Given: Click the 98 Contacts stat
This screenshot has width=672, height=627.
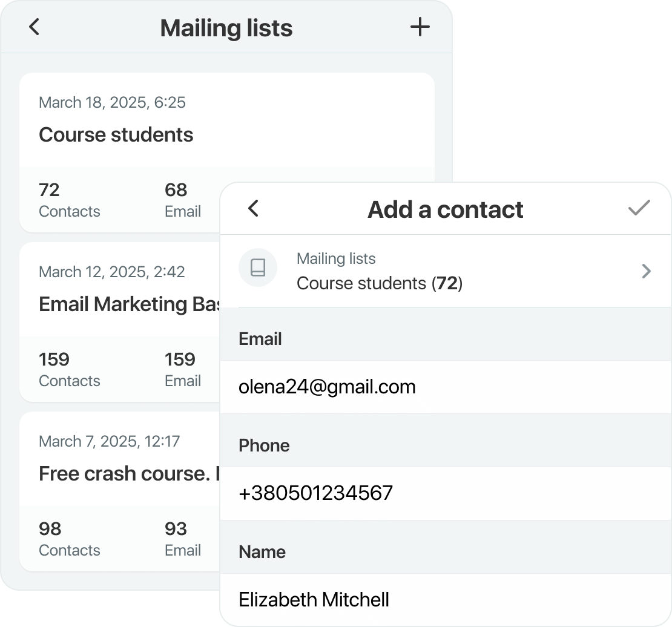Looking at the screenshot, I should (x=69, y=539).
